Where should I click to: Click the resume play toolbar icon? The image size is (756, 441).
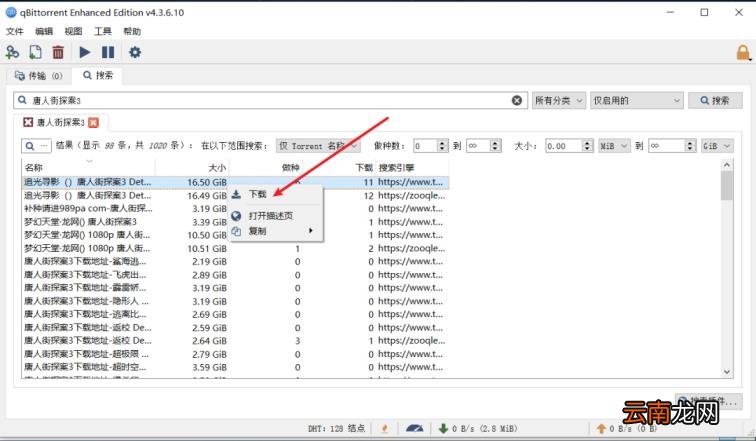(84, 52)
